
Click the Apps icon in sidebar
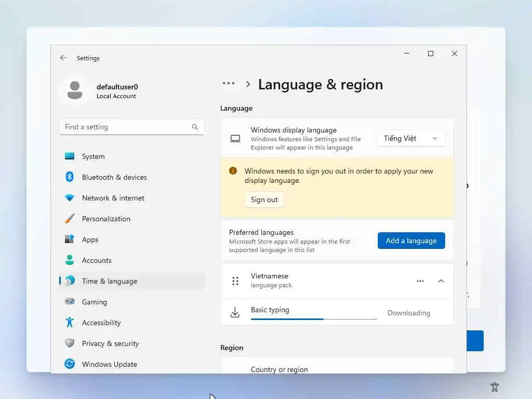[x=70, y=239]
